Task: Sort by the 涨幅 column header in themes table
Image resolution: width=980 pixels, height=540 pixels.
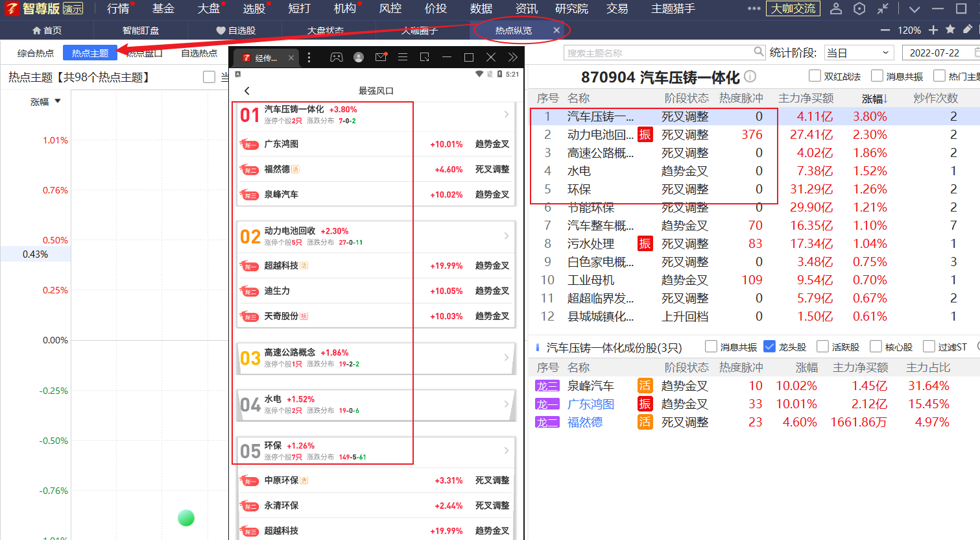Action: 875,99
